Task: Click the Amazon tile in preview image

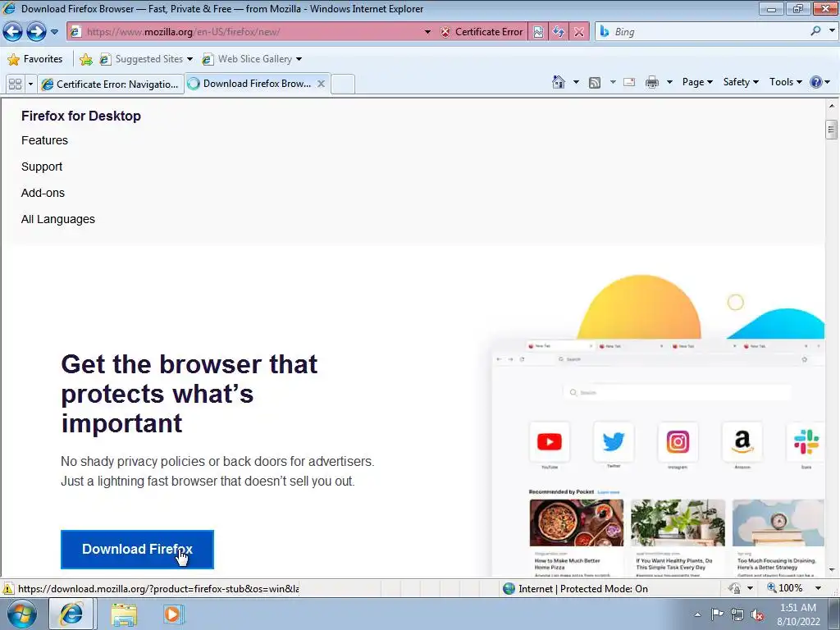Action: 742,442
